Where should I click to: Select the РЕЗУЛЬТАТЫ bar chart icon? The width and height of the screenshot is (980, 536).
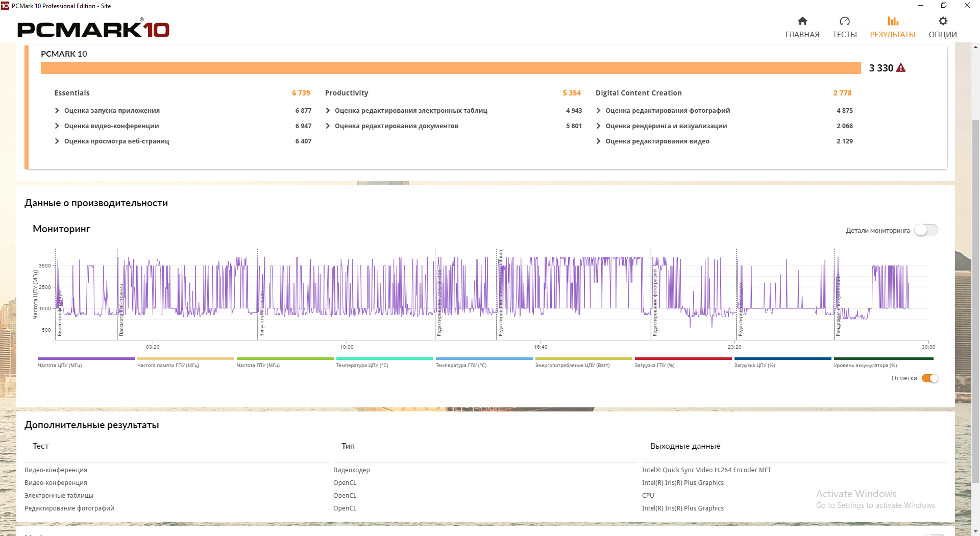click(x=893, y=21)
